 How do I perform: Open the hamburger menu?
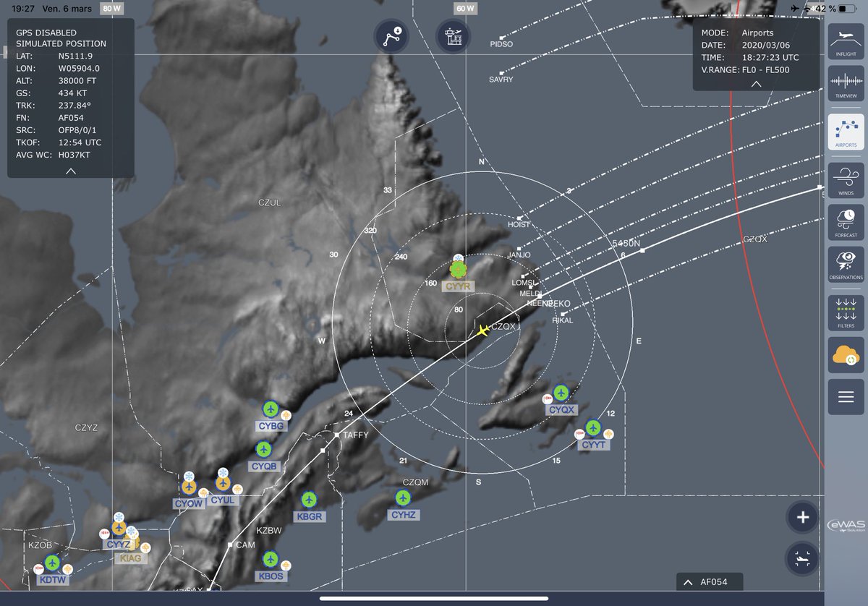846,396
